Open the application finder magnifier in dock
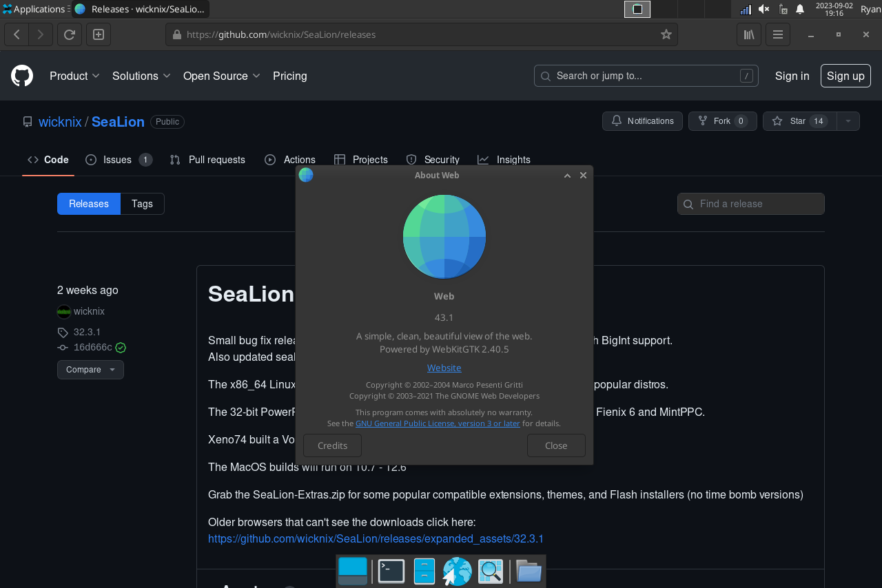Screen dimensions: 882x588 click(x=490, y=571)
